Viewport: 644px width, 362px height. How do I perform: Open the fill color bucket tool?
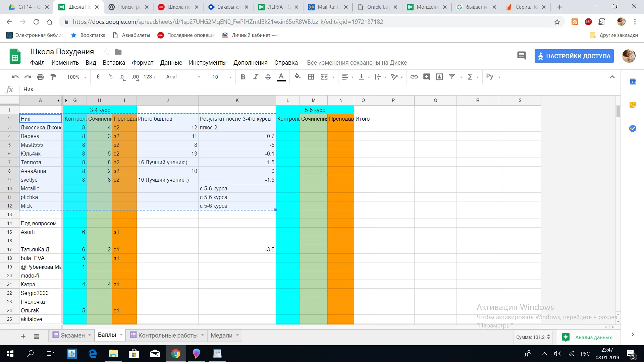coord(297,77)
